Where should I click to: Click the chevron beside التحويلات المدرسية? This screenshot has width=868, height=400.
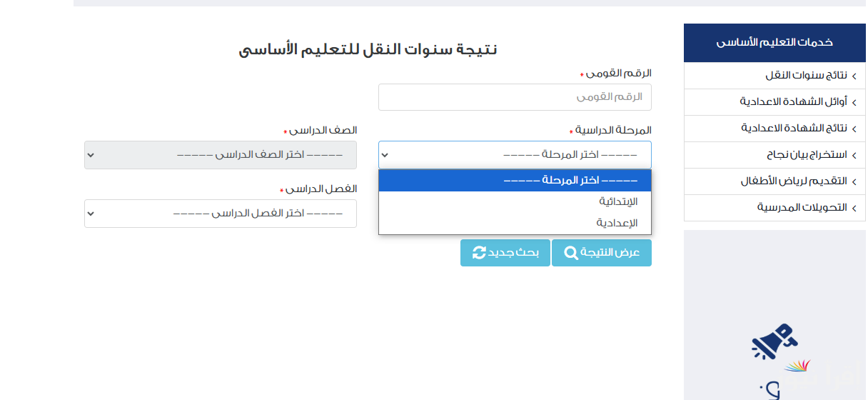(854, 208)
